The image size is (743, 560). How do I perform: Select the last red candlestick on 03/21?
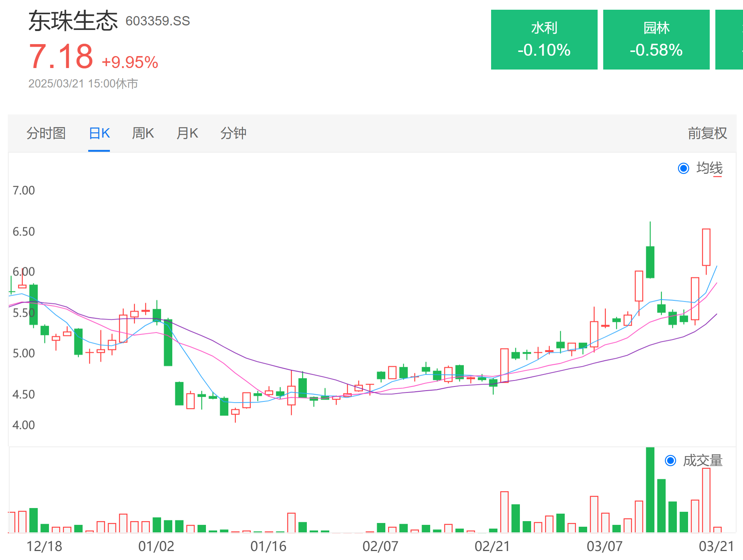tap(706, 251)
